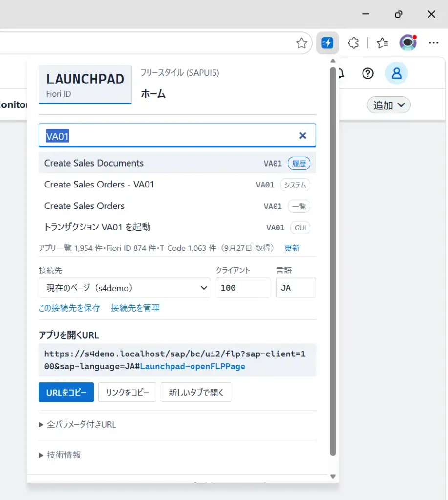This screenshot has width=448, height=500.
Task: Select Create Sales Orders - VA01 result
Action: point(177,185)
